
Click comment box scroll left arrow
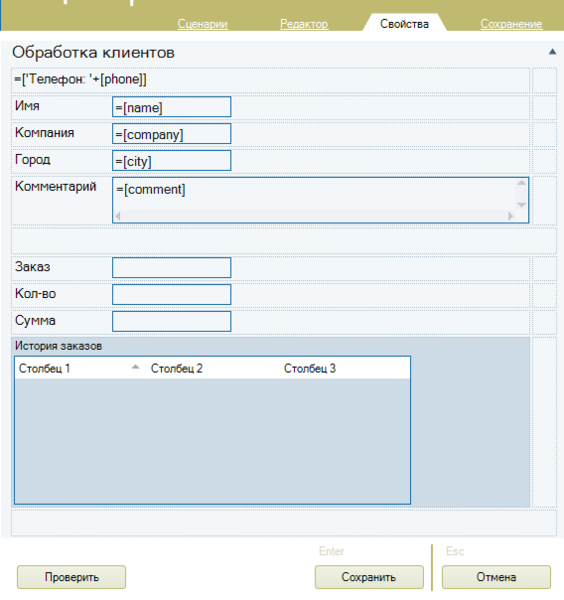click(118, 216)
